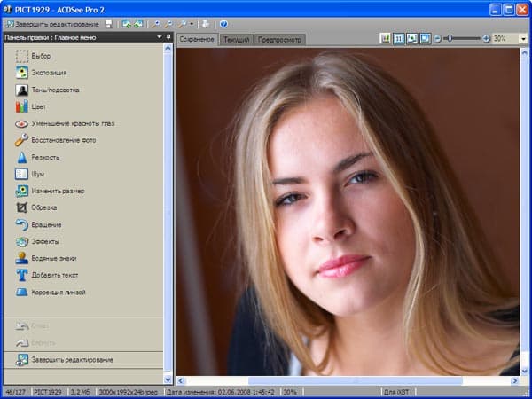Open the Восстановление фото repair tool
This screenshot has height=399, width=532.
(55, 140)
